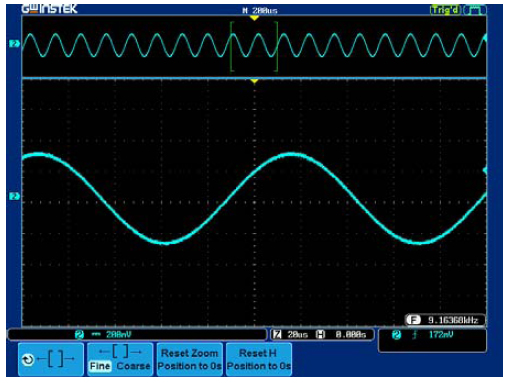The height and width of the screenshot is (383, 508).
Task: Click the Z zoom timebase 20us readout
Action: pyautogui.click(x=290, y=334)
